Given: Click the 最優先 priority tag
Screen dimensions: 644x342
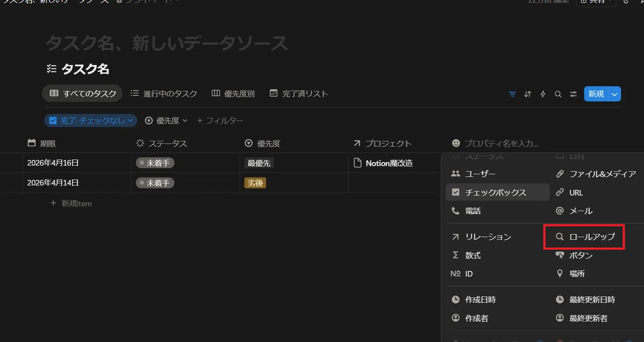Looking at the screenshot, I should (259, 163).
